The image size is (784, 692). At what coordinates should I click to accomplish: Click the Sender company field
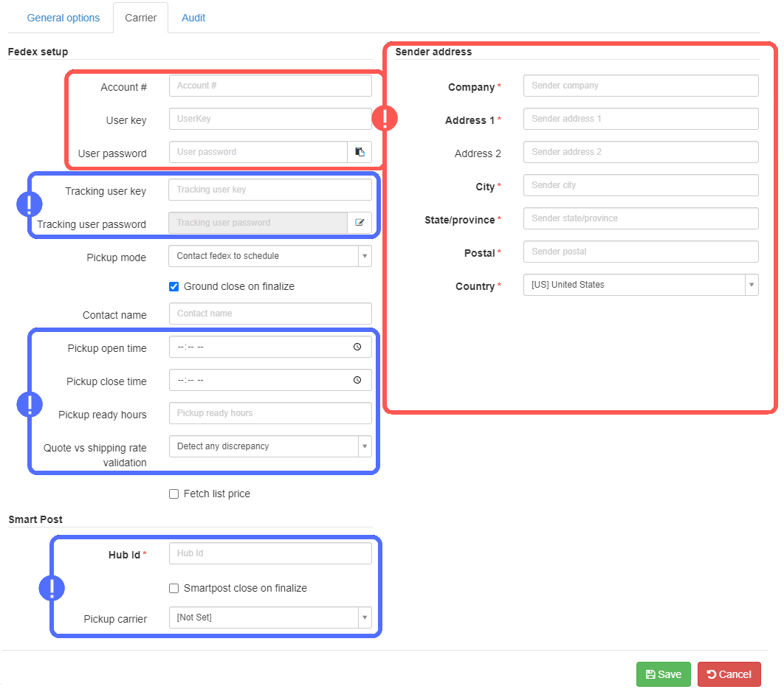tap(641, 86)
